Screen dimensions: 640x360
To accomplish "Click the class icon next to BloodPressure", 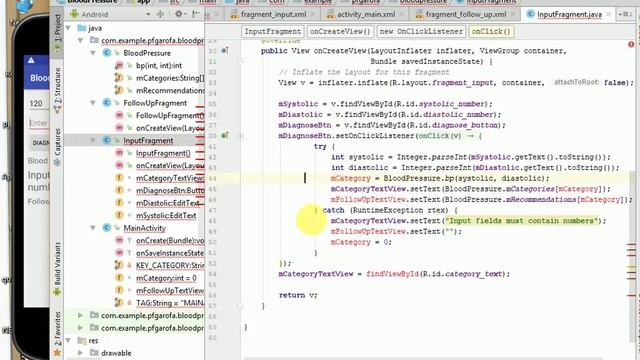I will point(107,53).
